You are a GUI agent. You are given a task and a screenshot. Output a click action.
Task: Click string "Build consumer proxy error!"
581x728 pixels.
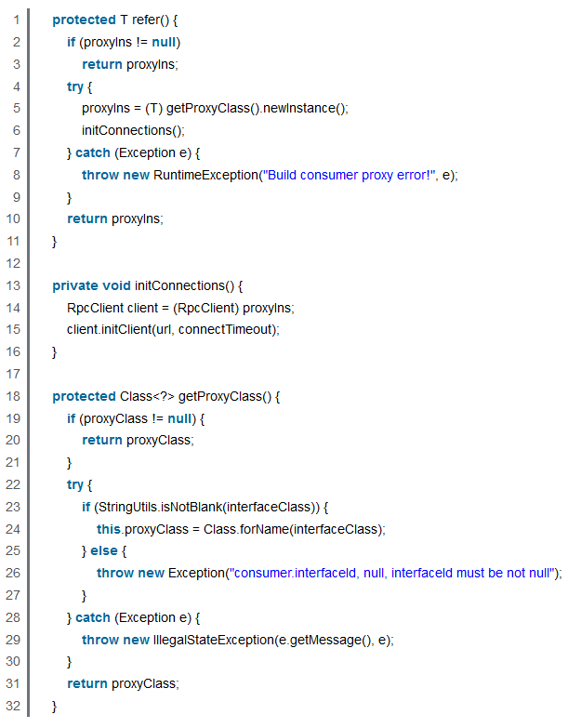(349, 175)
